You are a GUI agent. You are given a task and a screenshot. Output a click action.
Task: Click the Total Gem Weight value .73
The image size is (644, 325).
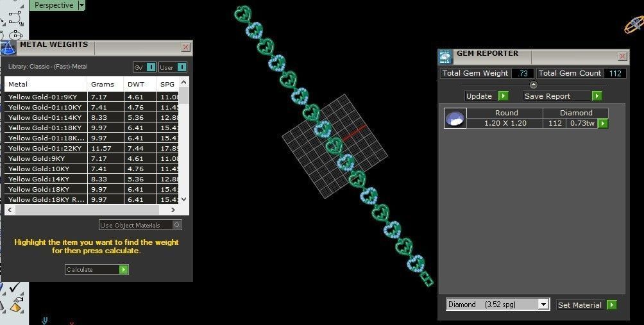point(523,74)
